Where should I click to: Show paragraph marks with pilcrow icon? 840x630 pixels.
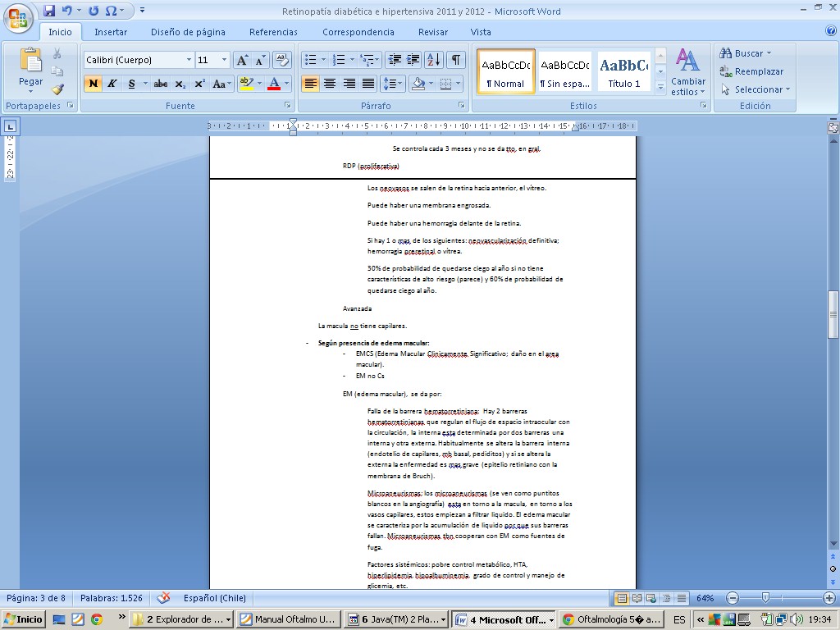[455, 60]
